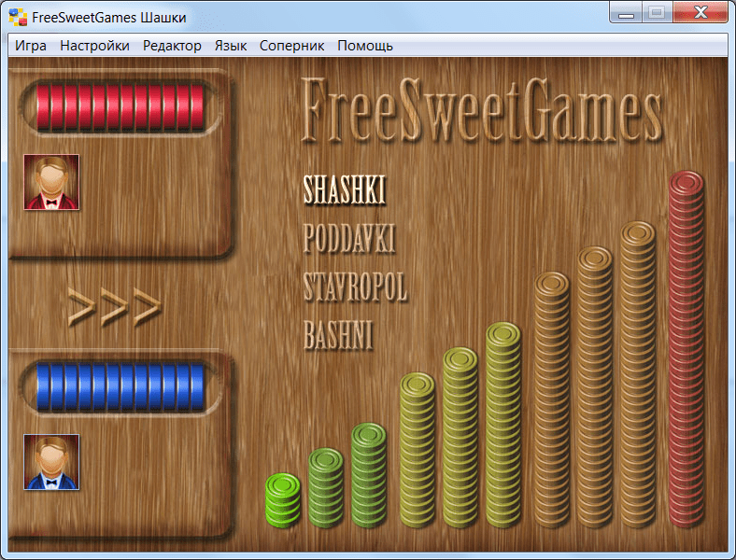This screenshot has height=560, width=736.
Task: Click the >>> arrows button
Action: pyautogui.click(x=115, y=307)
